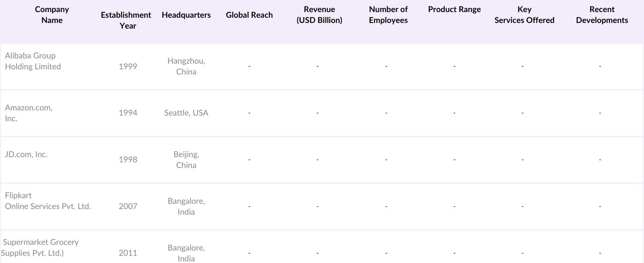Click the Global Reach column header
Screen dimensions: 644x263
coord(249,15)
